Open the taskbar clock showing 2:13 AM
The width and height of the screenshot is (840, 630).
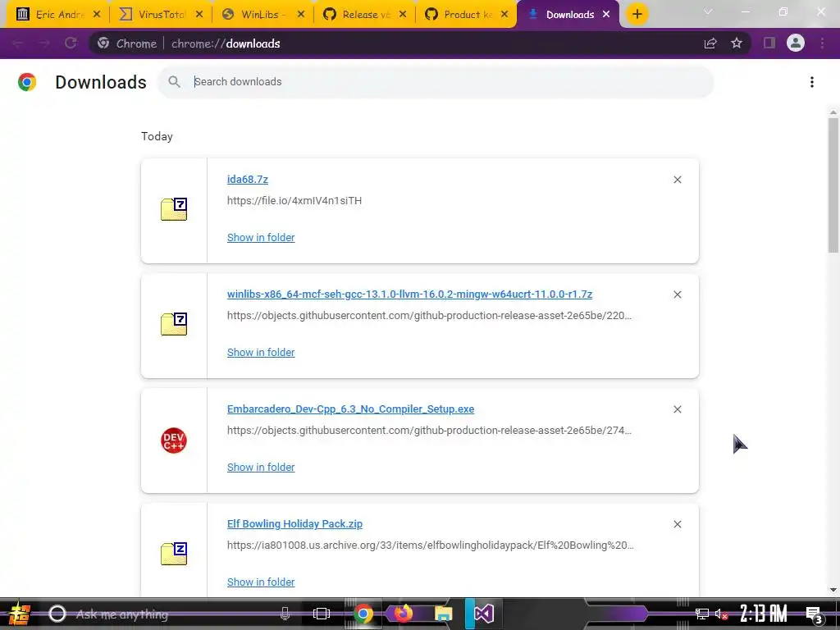click(x=764, y=614)
